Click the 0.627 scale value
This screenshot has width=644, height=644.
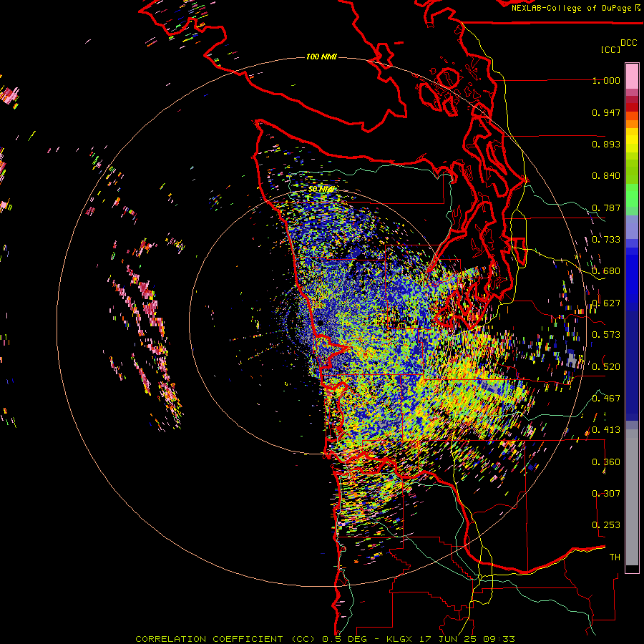tap(606, 303)
